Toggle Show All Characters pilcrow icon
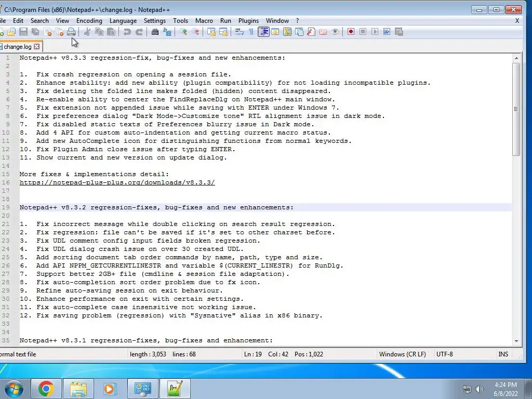The width and height of the screenshot is (532, 399). click(x=251, y=32)
